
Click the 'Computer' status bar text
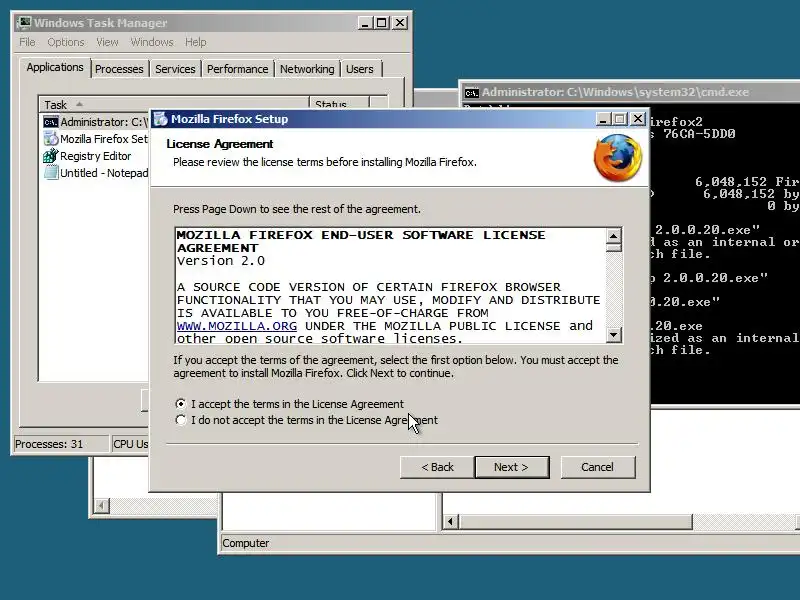tap(245, 543)
